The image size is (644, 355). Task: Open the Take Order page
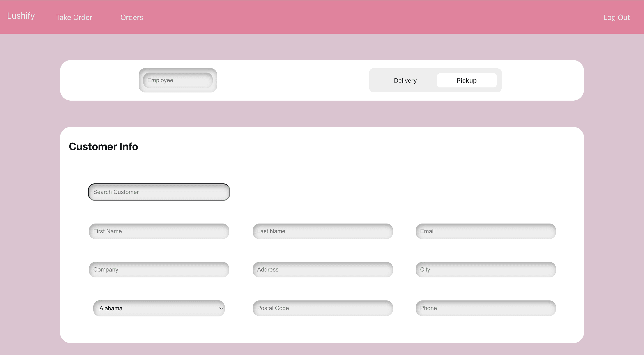tap(74, 17)
